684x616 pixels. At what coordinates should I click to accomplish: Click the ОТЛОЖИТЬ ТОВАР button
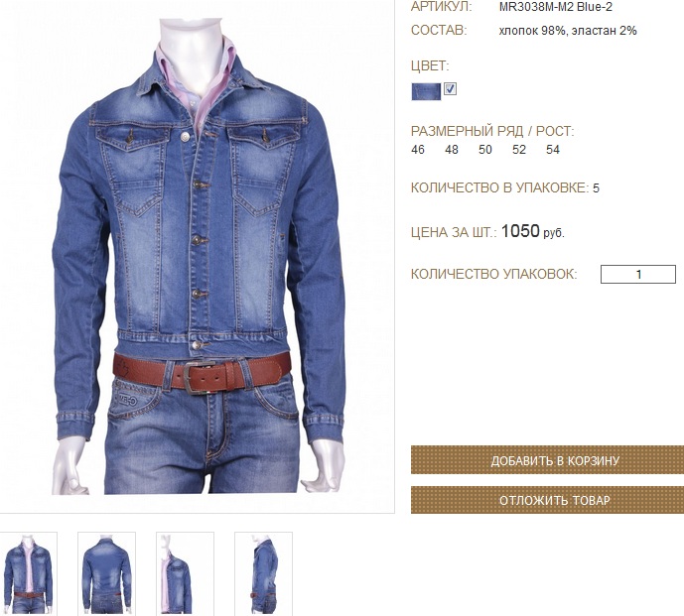coord(547,500)
